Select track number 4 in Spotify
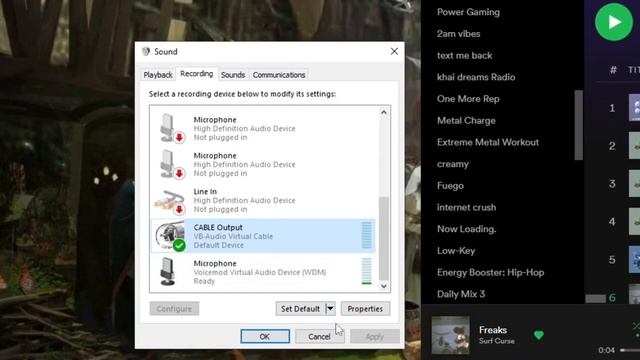Viewport: 640px width, 360px height. 612,222
